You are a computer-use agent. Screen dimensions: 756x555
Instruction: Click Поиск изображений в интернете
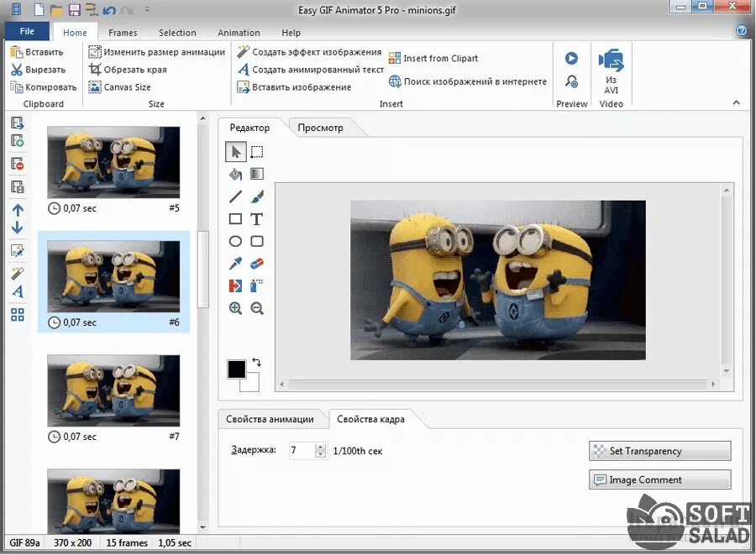468,81
